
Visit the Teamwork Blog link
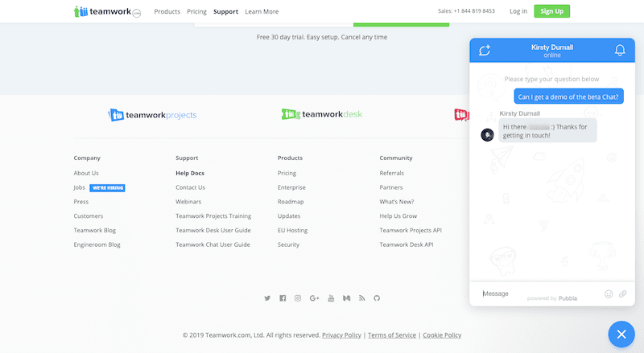[x=95, y=230]
